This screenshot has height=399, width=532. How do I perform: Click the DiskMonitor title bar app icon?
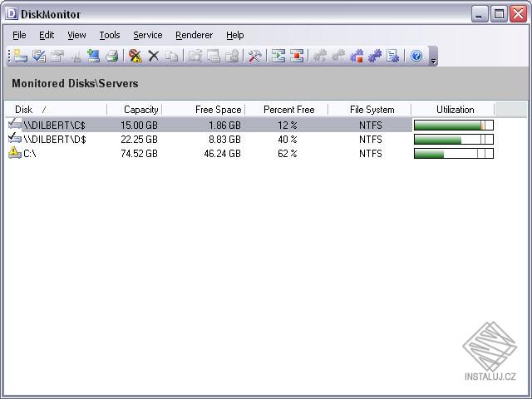(x=11, y=14)
